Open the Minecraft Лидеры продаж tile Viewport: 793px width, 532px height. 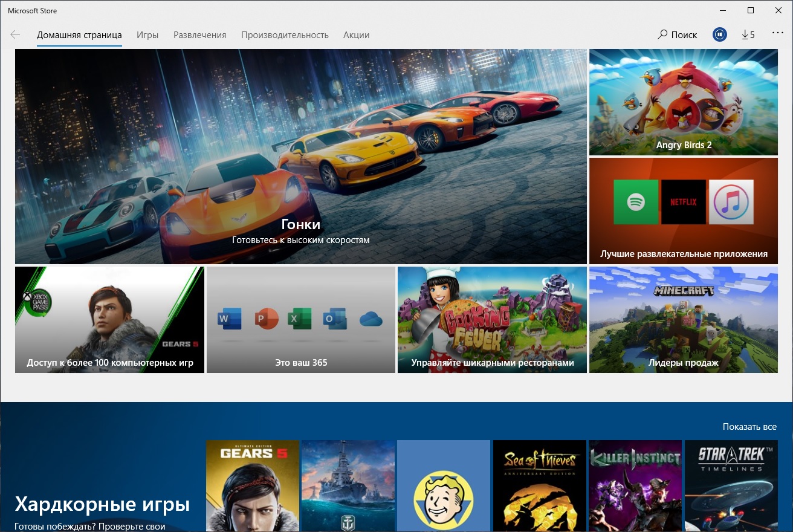[x=684, y=320]
